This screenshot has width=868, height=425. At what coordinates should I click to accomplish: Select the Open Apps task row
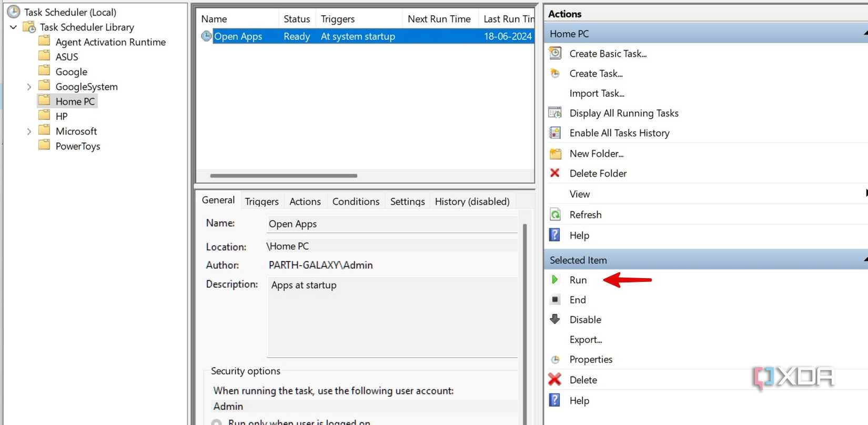[x=238, y=36]
